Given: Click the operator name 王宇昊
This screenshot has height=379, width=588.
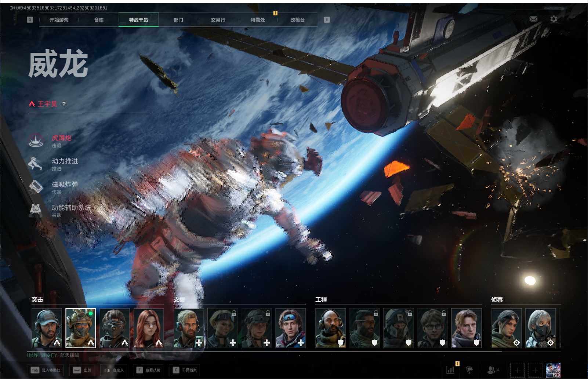Looking at the screenshot, I should pyautogui.click(x=47, y=104).
